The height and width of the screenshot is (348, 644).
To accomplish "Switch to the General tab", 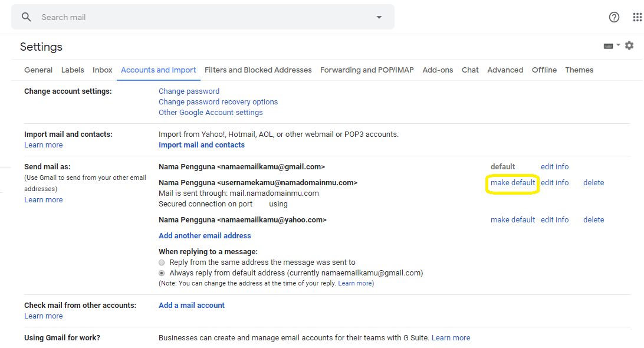I will [x=38, y=70].
